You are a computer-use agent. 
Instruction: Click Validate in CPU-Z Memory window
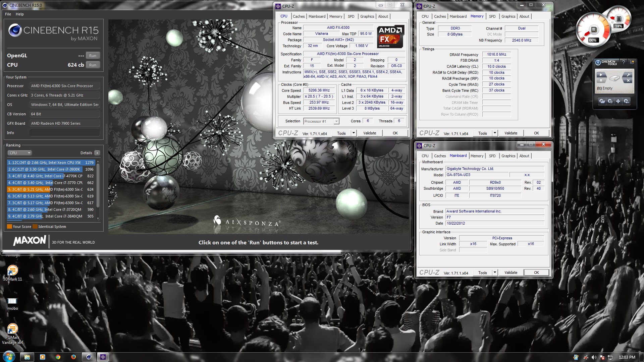[511, 133]
